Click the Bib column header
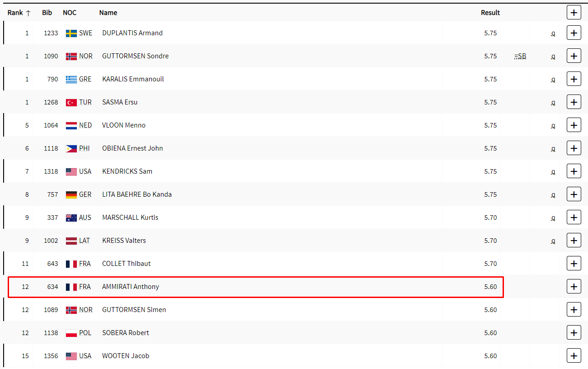Viewport: 588px width, 369px height. [47, 13]
